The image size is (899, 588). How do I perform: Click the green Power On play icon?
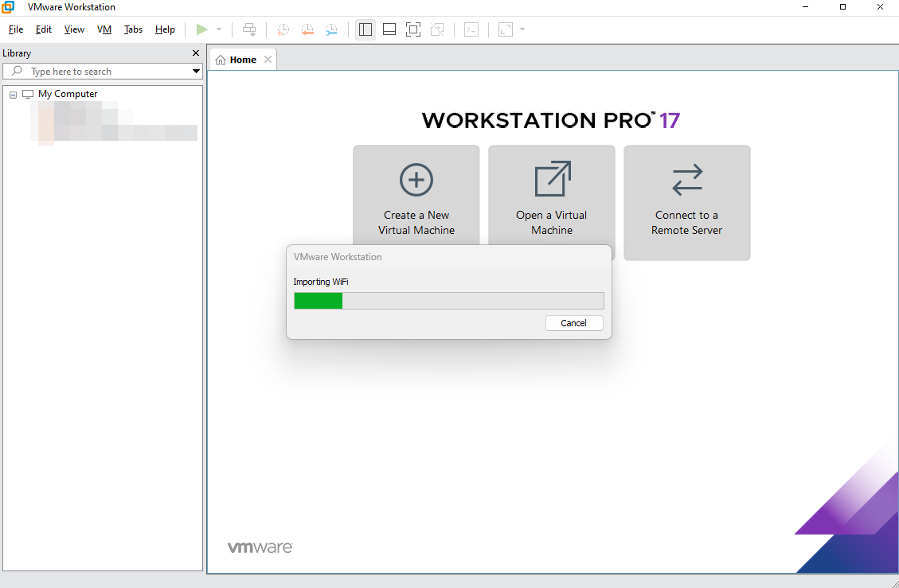(201, 29)
